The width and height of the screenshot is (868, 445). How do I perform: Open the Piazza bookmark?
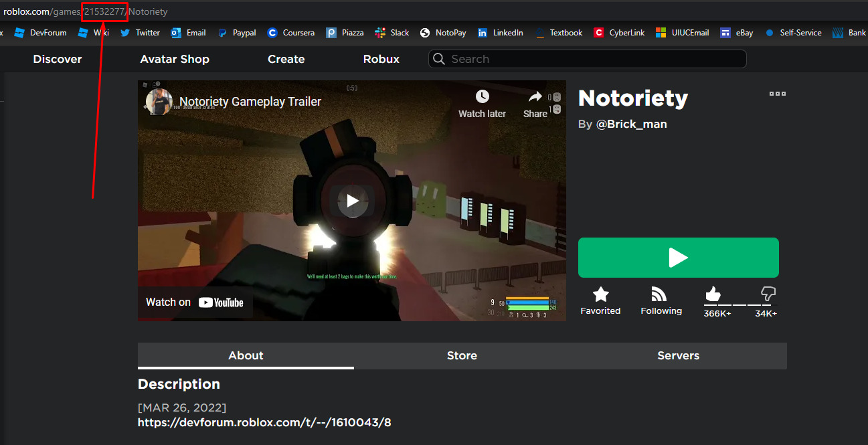pyautogui.click(x=345, y=33)
